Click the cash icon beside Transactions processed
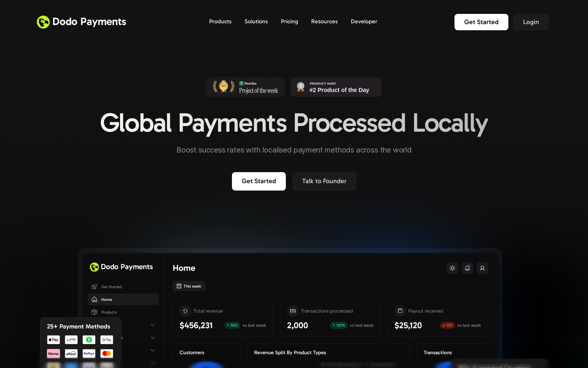The image size is (588, 368). pos(293,311)
